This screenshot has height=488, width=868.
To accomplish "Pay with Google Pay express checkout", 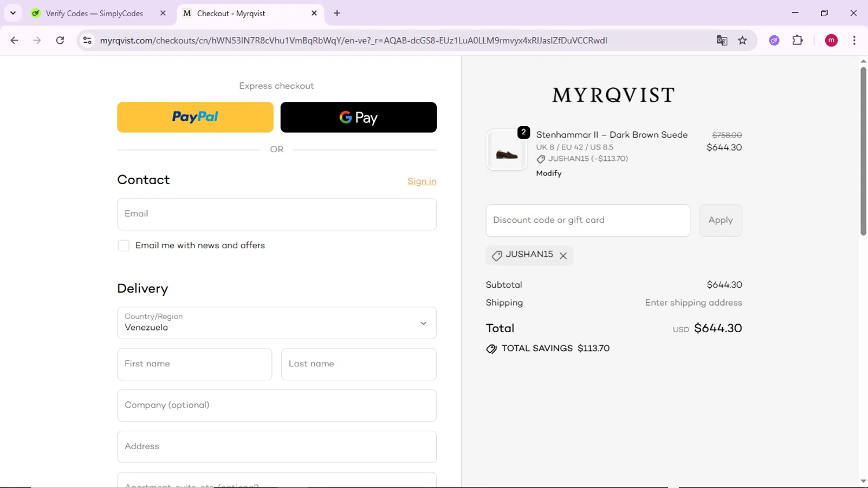I will [x=358, y=117].
